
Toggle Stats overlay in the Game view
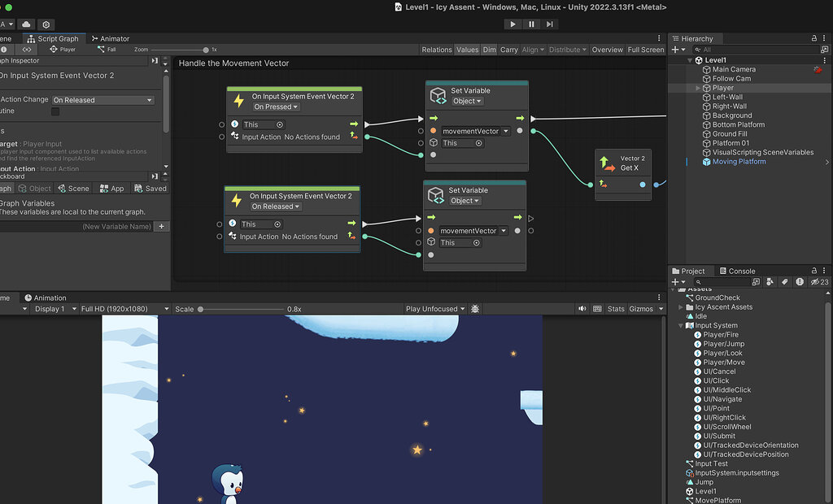point(616,308)
